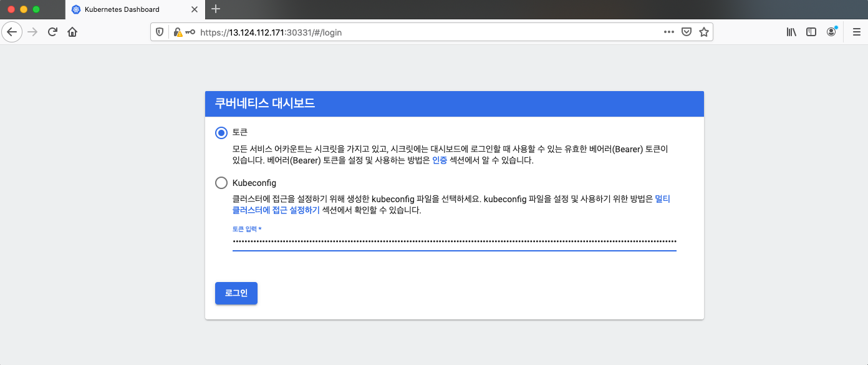Click the 로그인 button
Viewport: 868px width, 365px height.
pyautogui.click(x=236, y=293)
